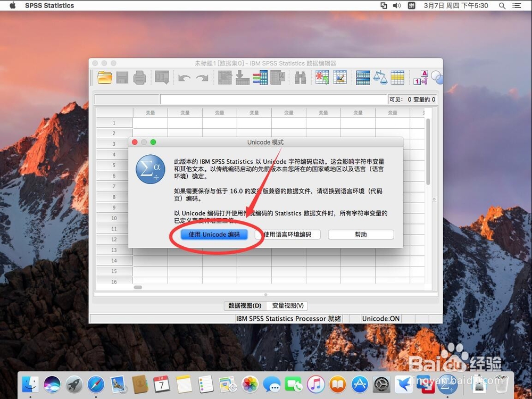Click the cell editor input field above the grid
The height and width of the screenshot is (399, 532).
(x=273, y=99)
